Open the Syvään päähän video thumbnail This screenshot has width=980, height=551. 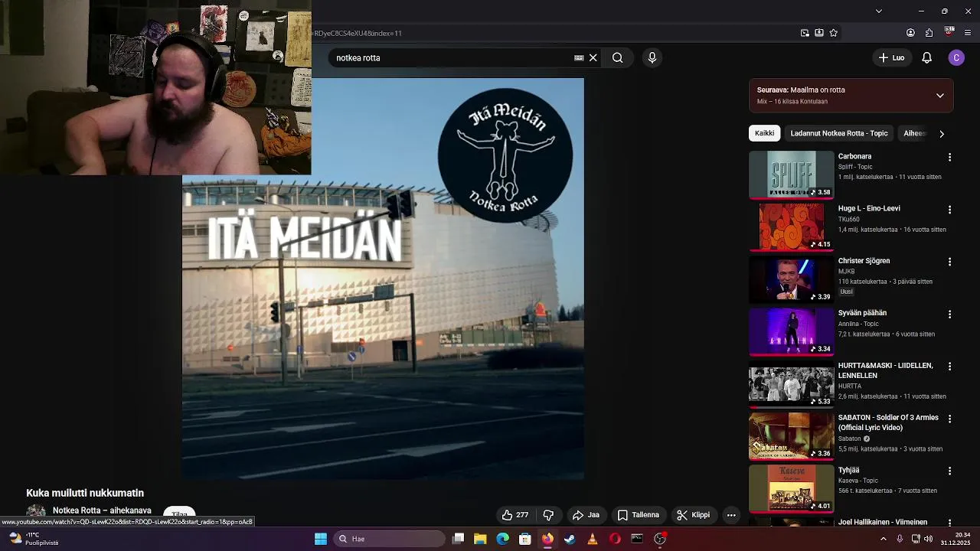pyautogui.click(x=791, y=331)
